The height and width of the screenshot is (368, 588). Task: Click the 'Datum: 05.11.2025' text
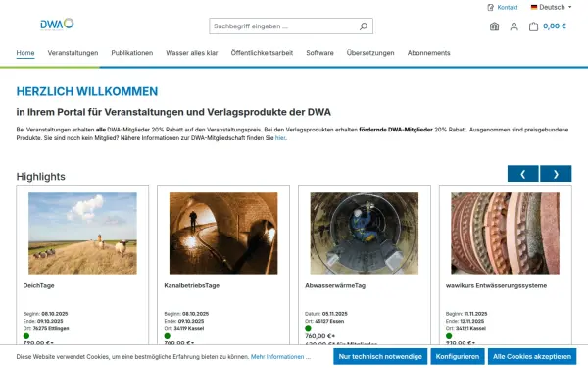[x=326, y=314]
